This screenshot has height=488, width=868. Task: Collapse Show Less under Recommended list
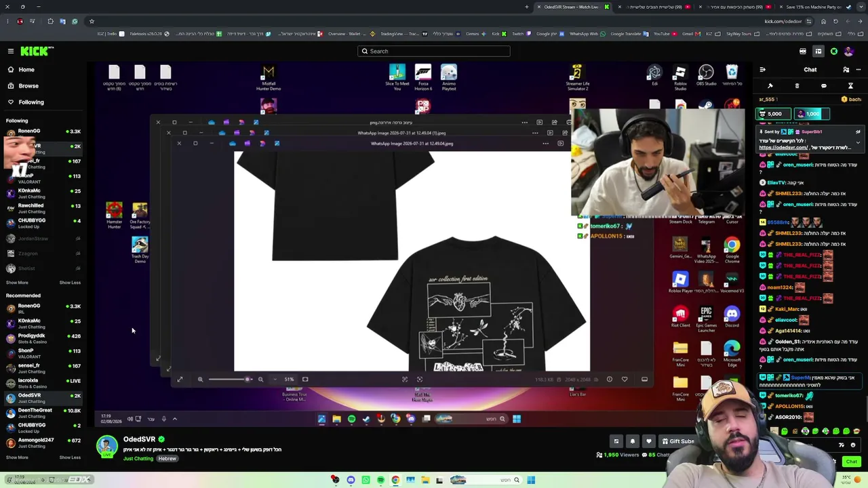[x=70, y=457]
